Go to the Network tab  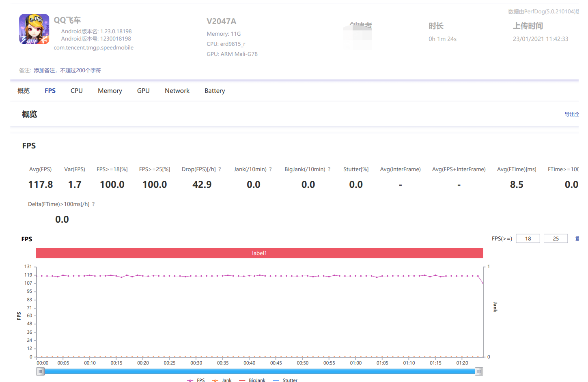click(177, 91)
